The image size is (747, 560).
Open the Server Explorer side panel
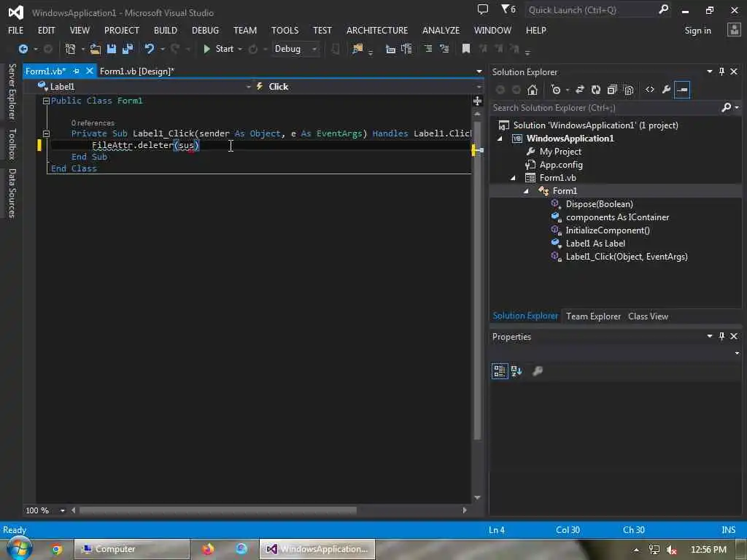coord(12,91)
